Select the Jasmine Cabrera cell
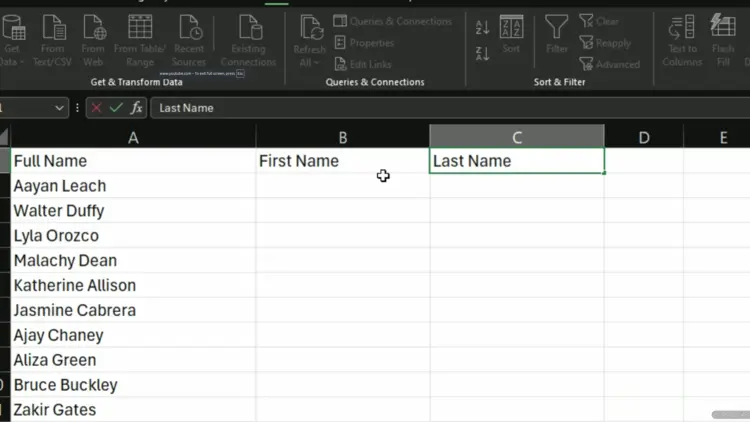750x422 pixels. pyautogui.click(x=133, y=310)
